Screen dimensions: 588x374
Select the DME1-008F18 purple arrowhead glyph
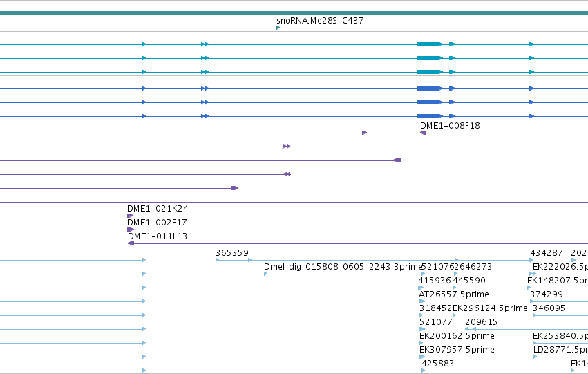tap(423, 133)
